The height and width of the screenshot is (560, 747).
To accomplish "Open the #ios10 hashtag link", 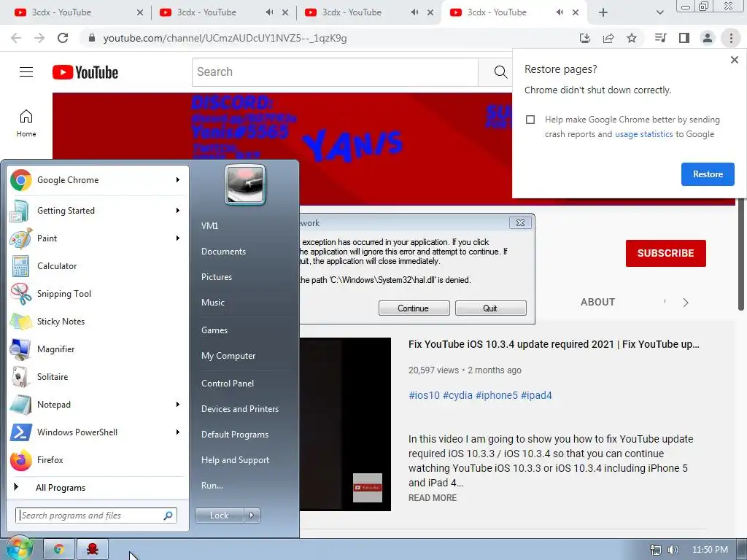I will 424,395.
